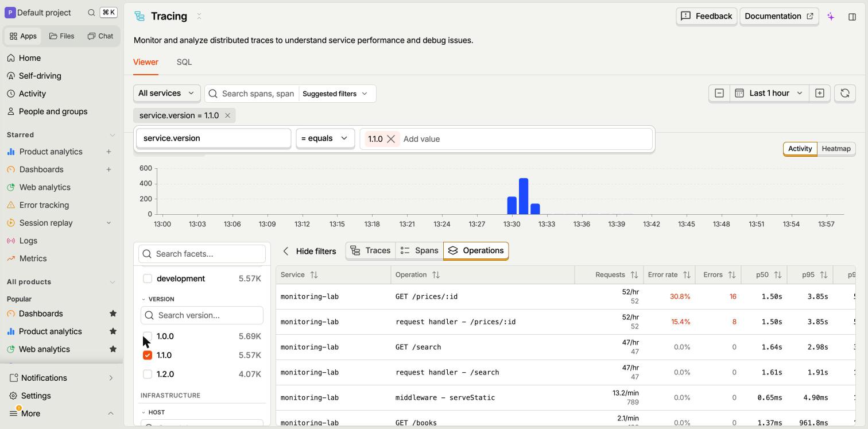Viewport: 868px width, 429px height.
Task: Focus the Search facets input field
Action: pos(202,254)
